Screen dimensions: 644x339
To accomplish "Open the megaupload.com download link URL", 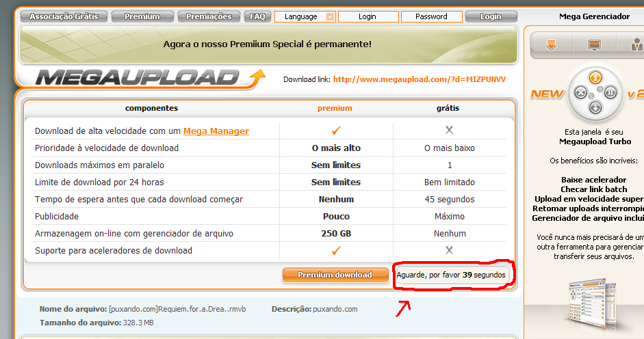I will pyautogui.click(x=420, y=79).
